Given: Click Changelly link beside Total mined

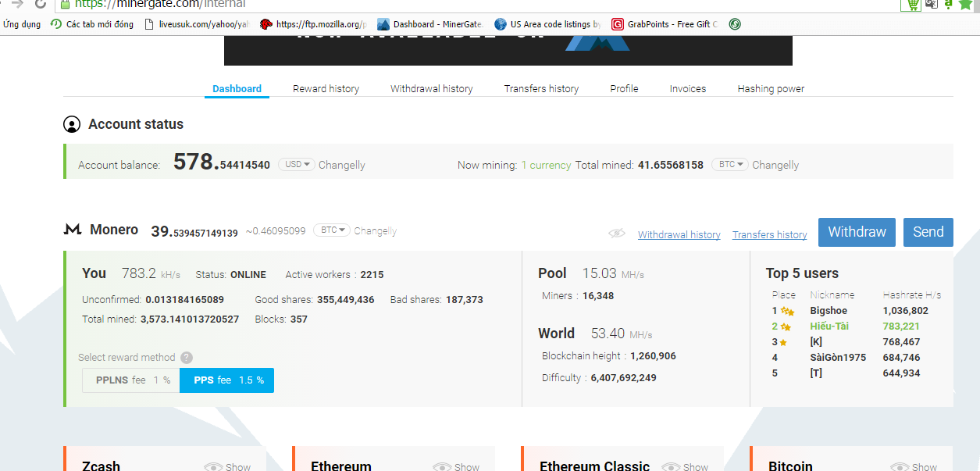Looking at the screenshot, I should click(775, 165).
